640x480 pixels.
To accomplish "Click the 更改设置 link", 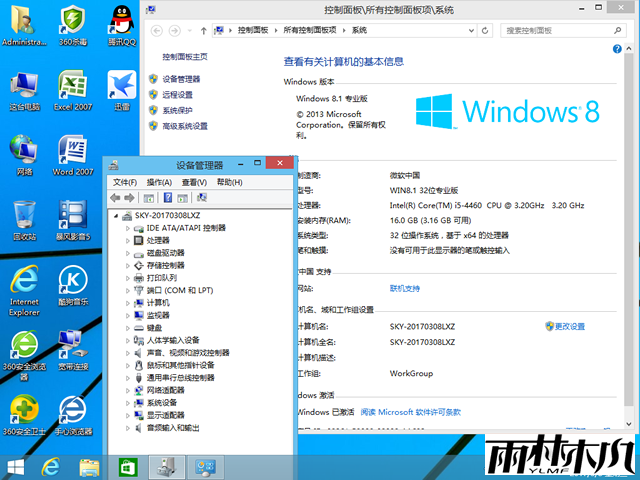I will 570,327.
